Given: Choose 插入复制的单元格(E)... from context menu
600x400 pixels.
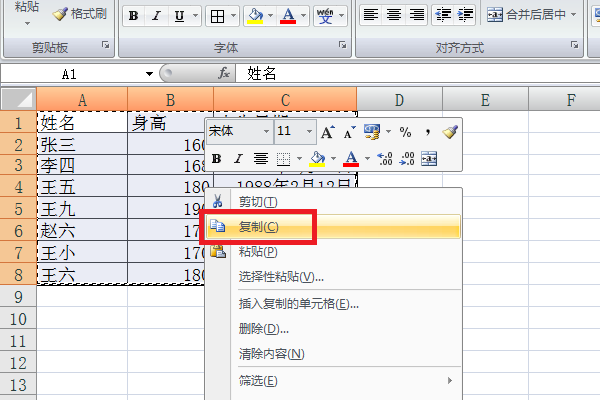Looking at the screenshot, I should (x=334, y=304).
